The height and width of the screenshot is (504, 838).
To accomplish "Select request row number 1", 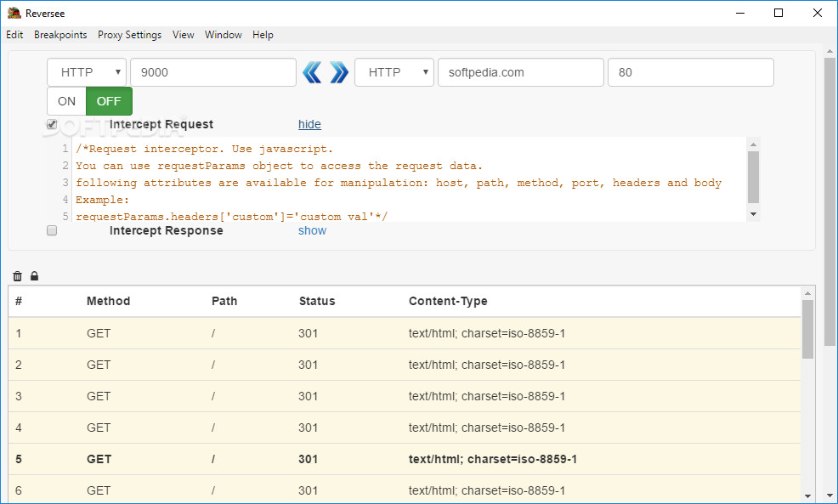I will coord(405,333).
